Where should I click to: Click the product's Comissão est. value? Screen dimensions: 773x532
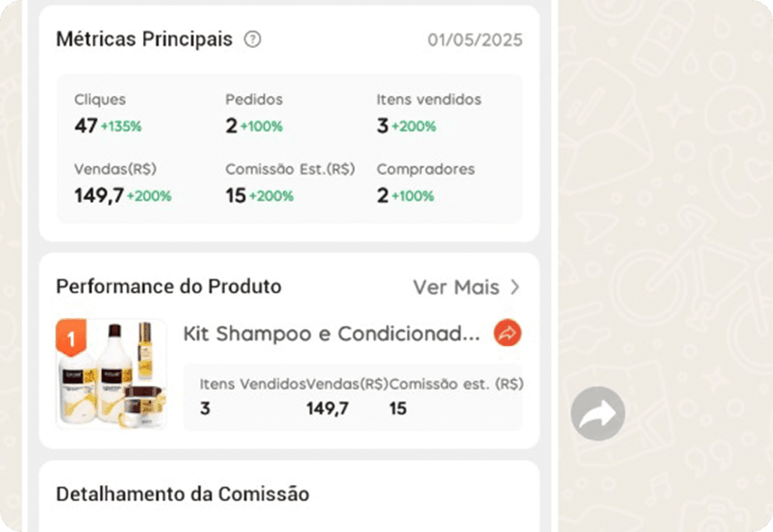tap(398, 408)
